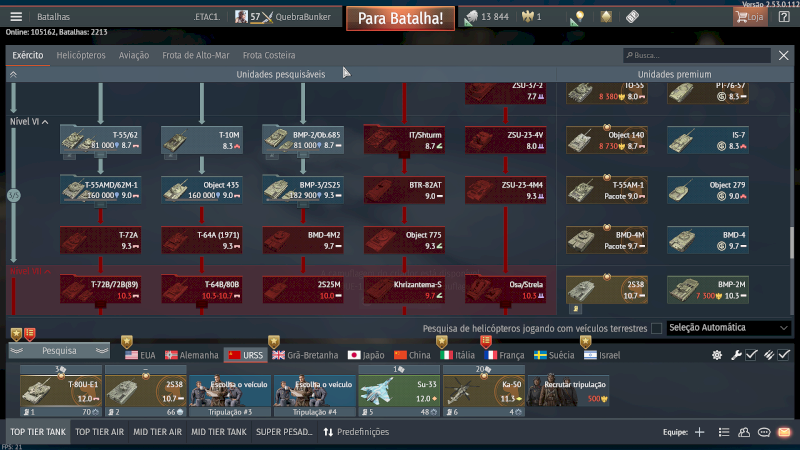Screen dimensions: 800x450
Task: Open the warbonds ticket icon
Action: [x=632, y=17]
